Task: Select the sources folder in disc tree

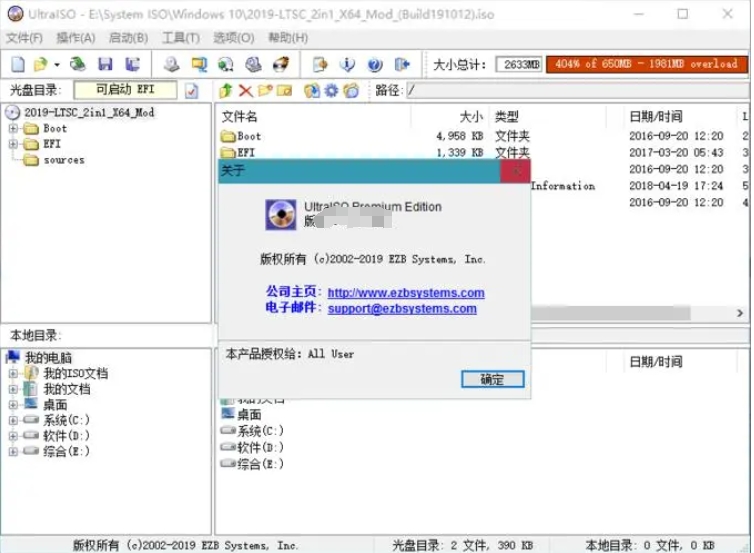Action: pyautogui.click(x=63, y=160)
